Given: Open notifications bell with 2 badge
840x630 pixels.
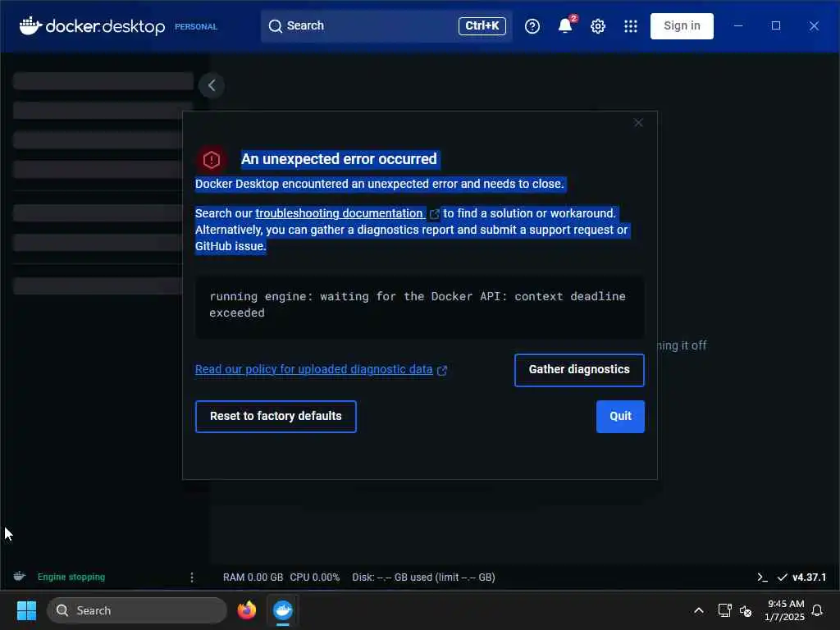Looking at the screenshot, I should (566, 25).
